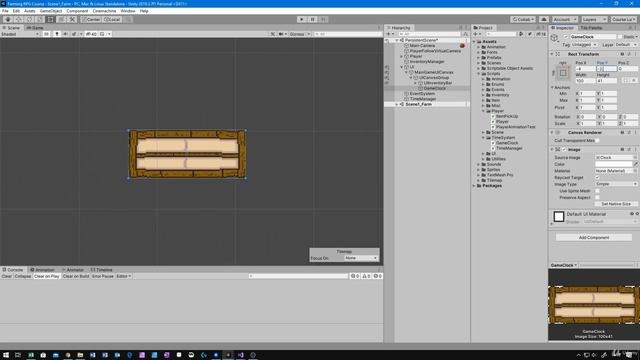
Task: Toggle the Error Pause button
Action: tap(102, 276)
